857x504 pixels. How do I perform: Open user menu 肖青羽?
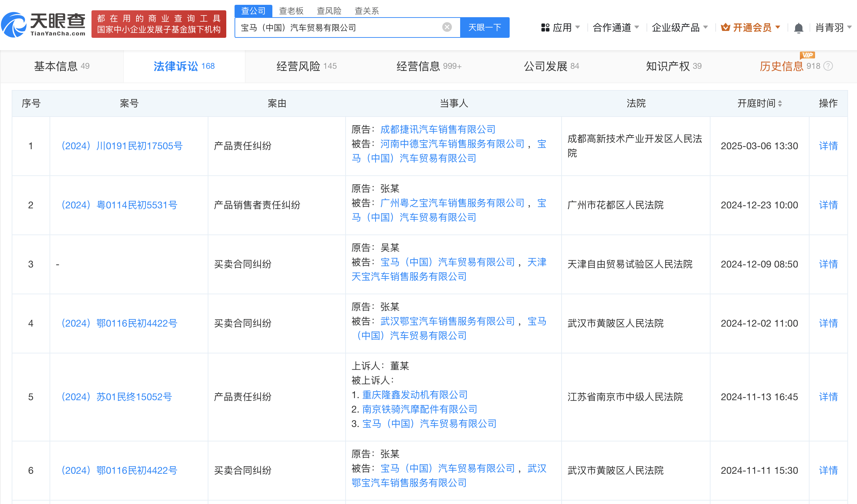pyautogui.click(x=833, y=28)
